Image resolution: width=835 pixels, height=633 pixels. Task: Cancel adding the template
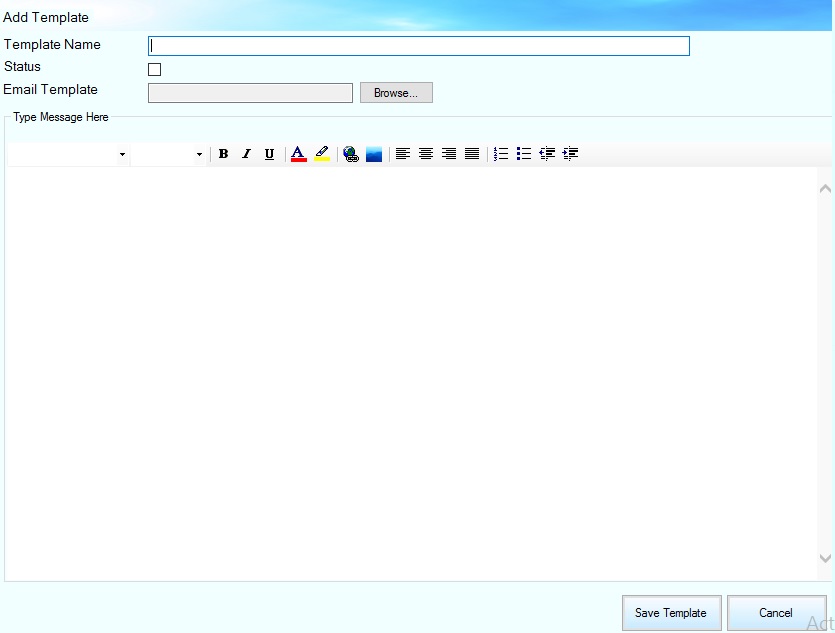click(776, 613)
